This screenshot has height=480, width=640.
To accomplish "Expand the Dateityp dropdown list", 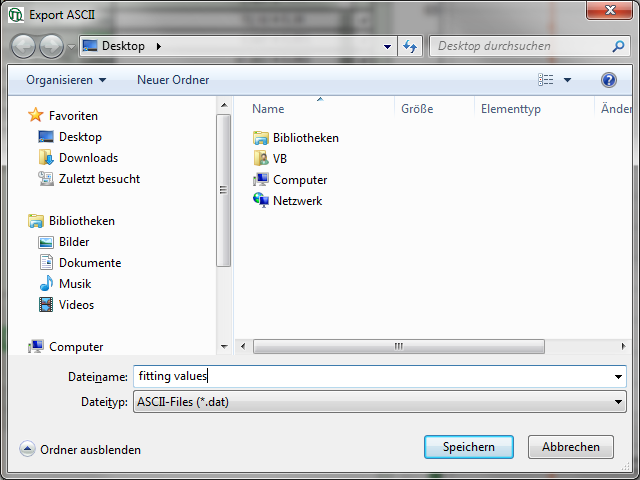I will (x=619, y=402).
